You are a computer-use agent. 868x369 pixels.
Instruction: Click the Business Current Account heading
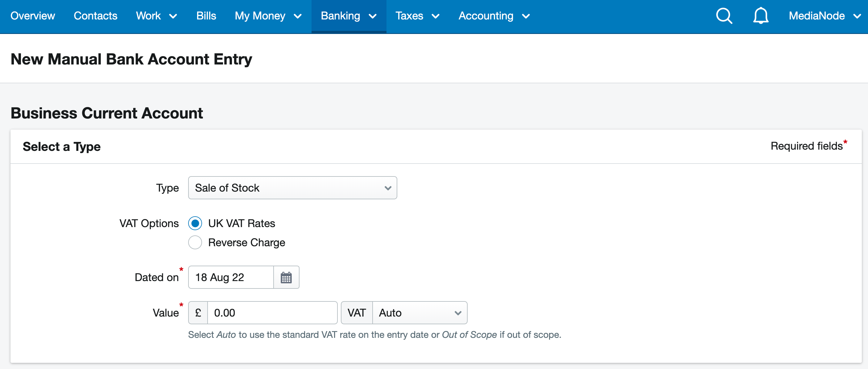(107, 113)
